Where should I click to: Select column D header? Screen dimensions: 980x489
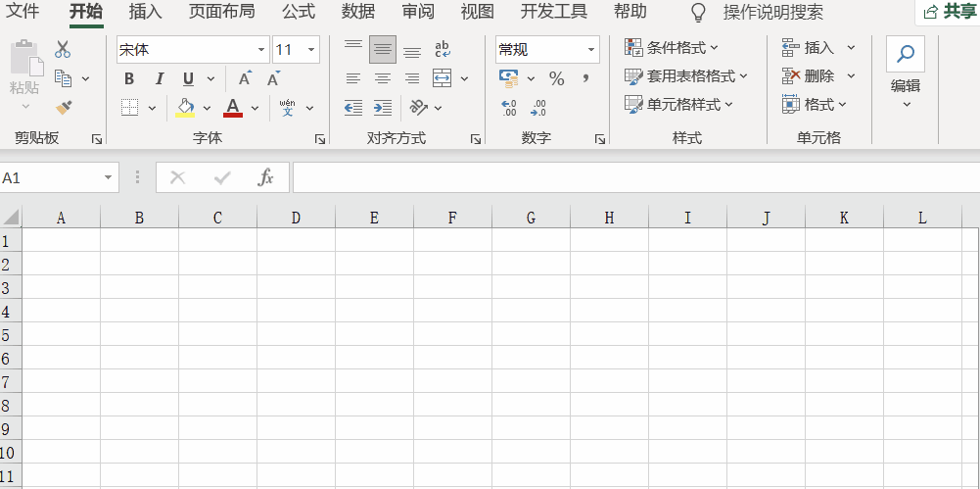tap(296, 218)
